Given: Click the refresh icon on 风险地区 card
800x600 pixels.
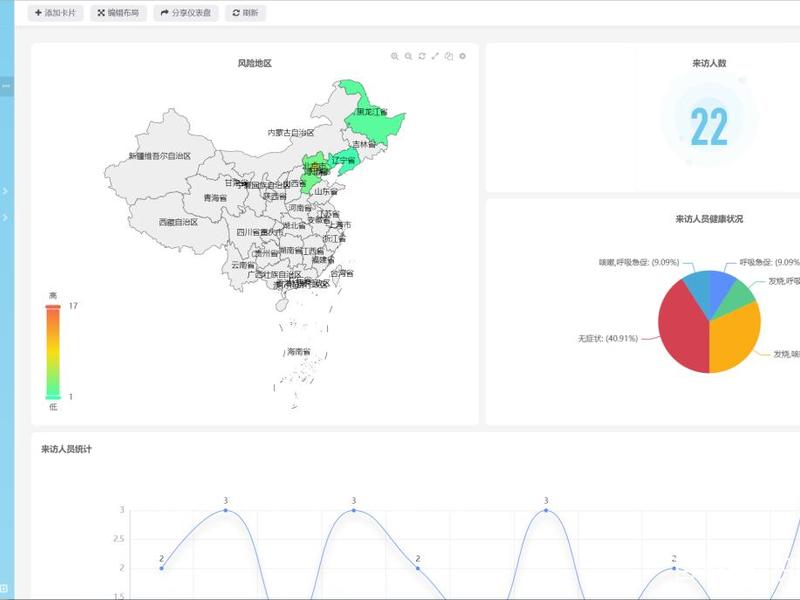Looking at the screenshot, I should tap(422, 56).
